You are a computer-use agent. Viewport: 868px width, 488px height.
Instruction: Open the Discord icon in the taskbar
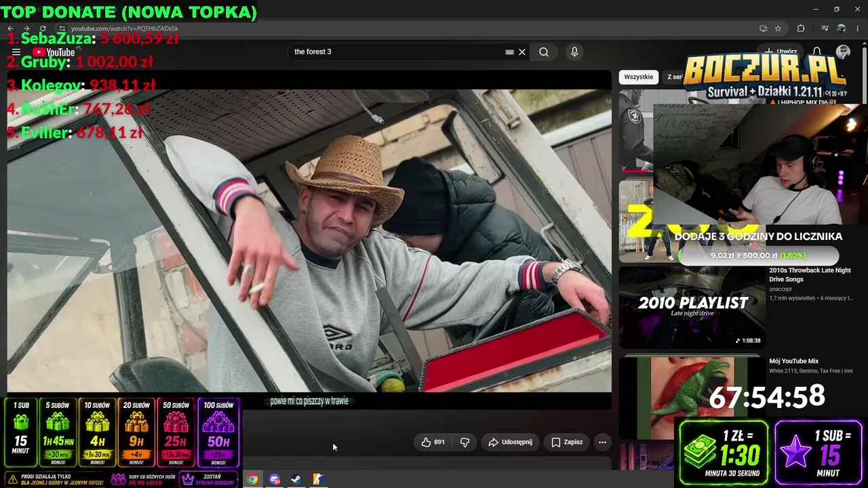click(275, 479)
